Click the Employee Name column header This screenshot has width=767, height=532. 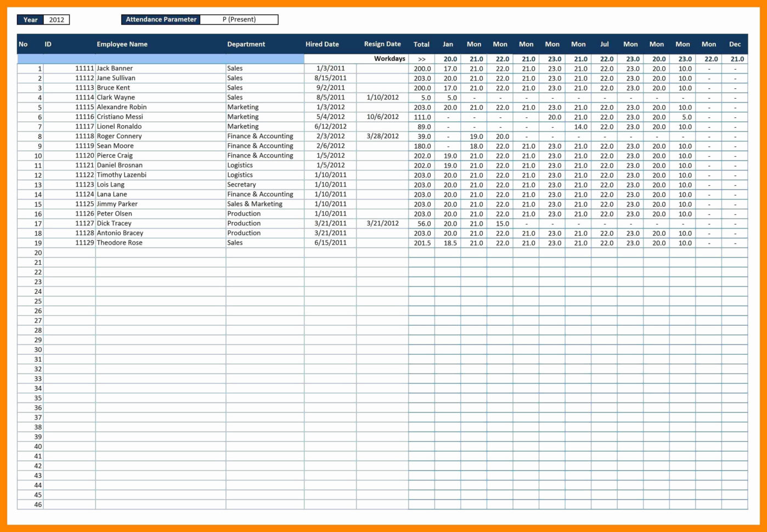click(x=122, y=44)
